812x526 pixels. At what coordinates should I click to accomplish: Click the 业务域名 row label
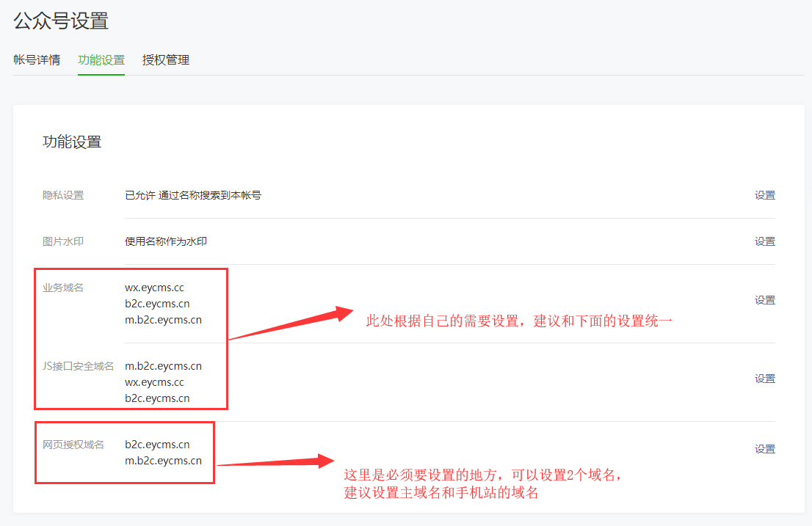[x=63, y=288]
